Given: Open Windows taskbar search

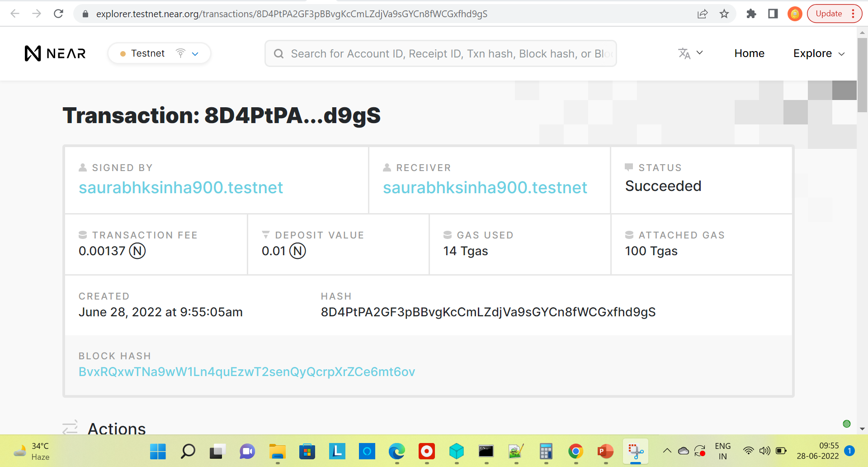Looking at the screenshot, I should (188, 451).
